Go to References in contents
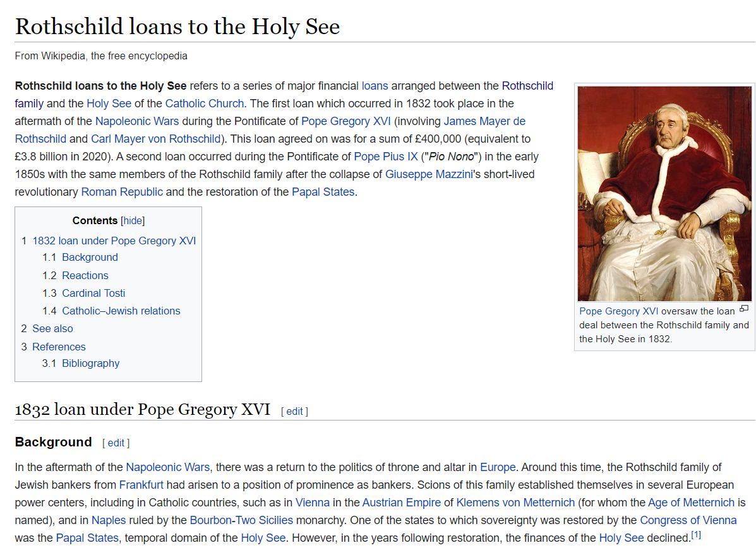Viewport: 756px width, 555px height. point(59,347)
